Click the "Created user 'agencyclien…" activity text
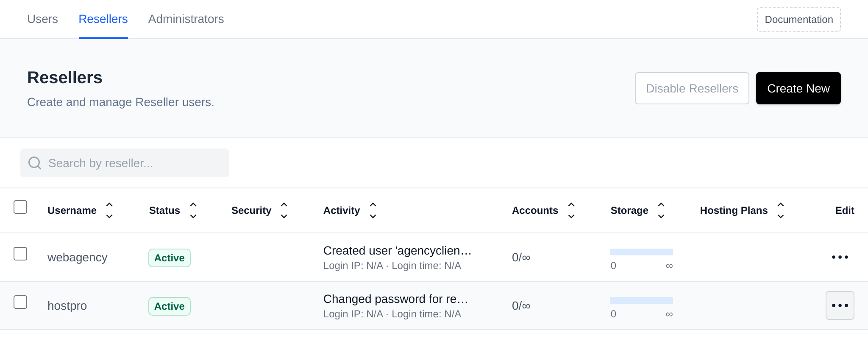The width and height of the screenshot is (868, 364). click(398, 251)
